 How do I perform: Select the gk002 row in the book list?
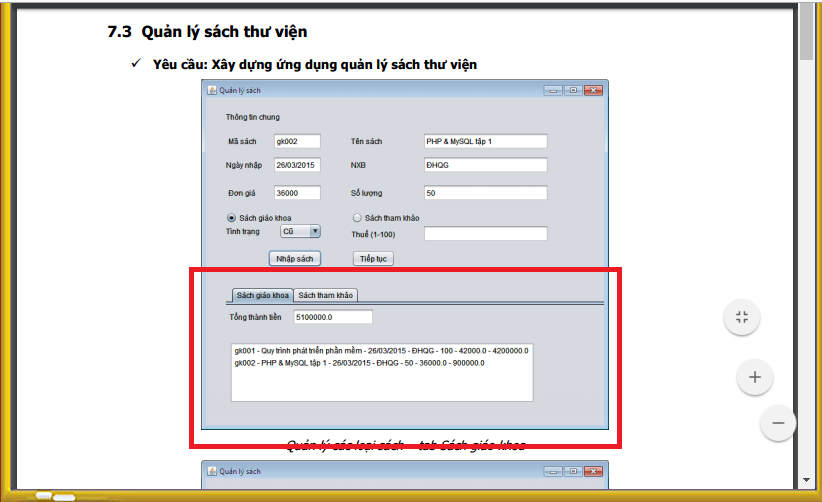[x=359, y=363]
